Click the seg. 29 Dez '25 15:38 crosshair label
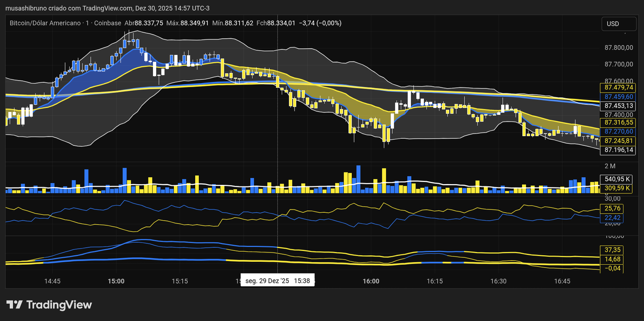 277,281
